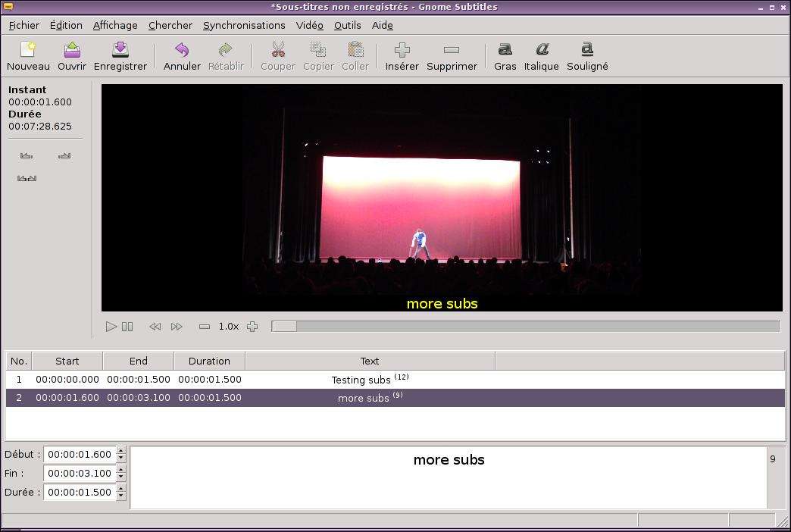Increase the Début time with up arrow
Viewport: 791px width, 532px height.
pos(121,451)
